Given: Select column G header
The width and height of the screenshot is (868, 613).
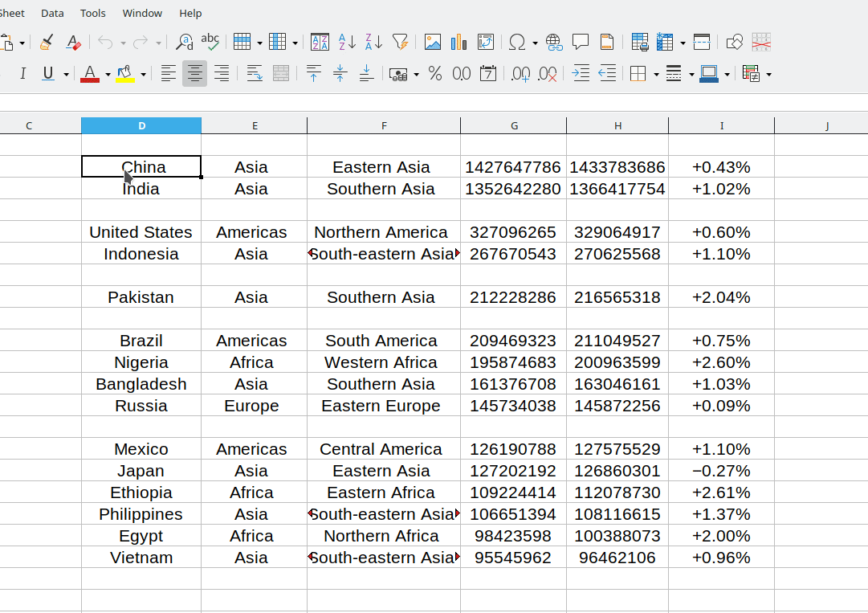Looking at the screenshot, I should point(514,125).
